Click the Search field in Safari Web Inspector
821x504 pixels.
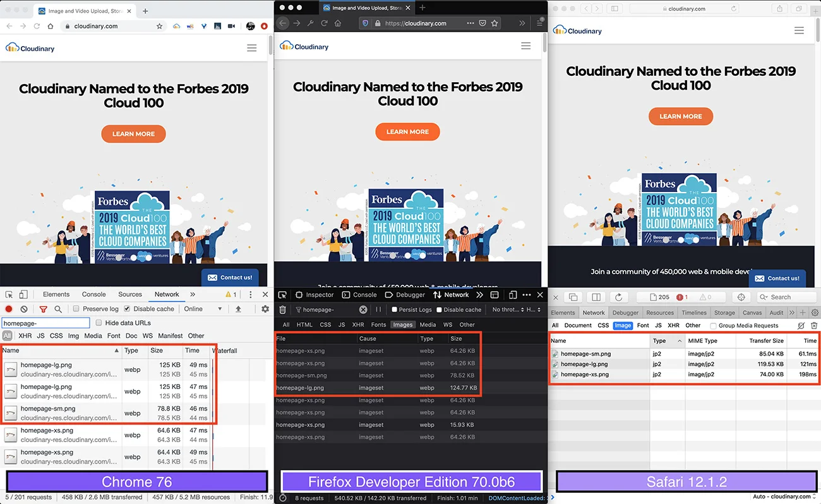pos(788,297)
